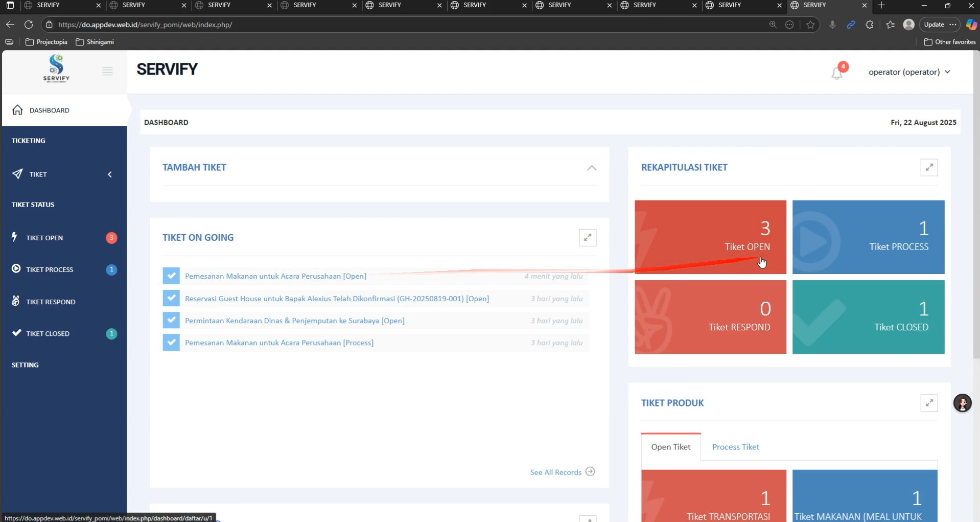Image resolution: width=980 pixels, height=522 pixels.
Task: Open the floating avatar chat icon
Action: tap(962, 403)
